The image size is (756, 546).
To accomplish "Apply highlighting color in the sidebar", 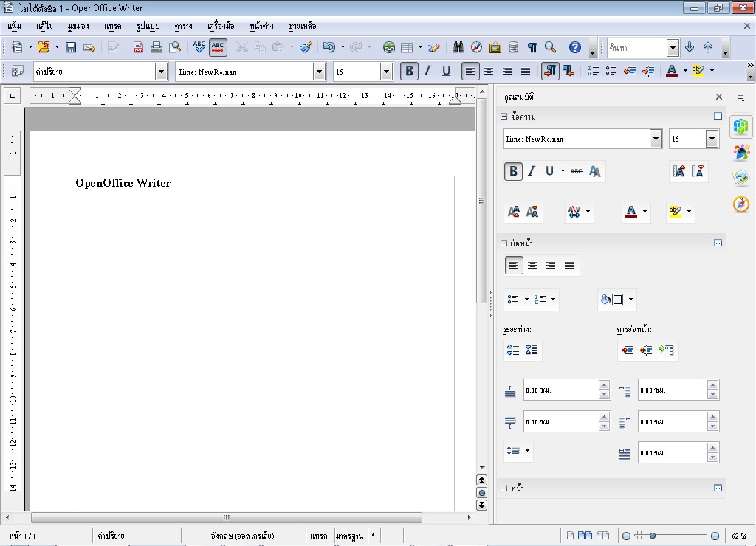I will [x=675, y=211].
